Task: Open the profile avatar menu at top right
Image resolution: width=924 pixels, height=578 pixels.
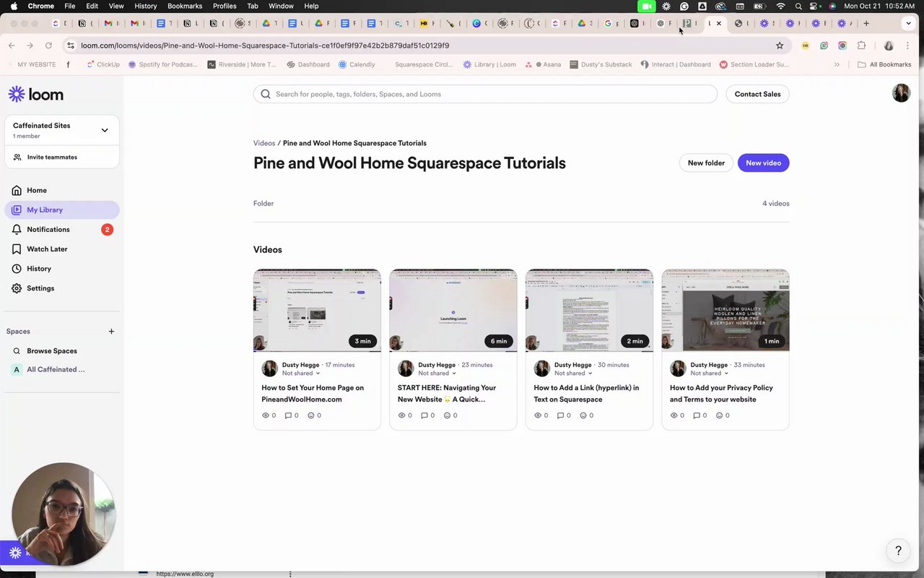Action: (901, 92)
